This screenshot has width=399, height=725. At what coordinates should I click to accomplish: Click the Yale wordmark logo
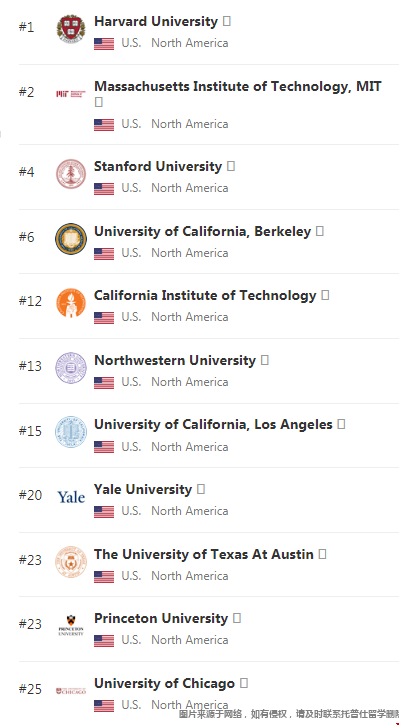tap(71, 497)
